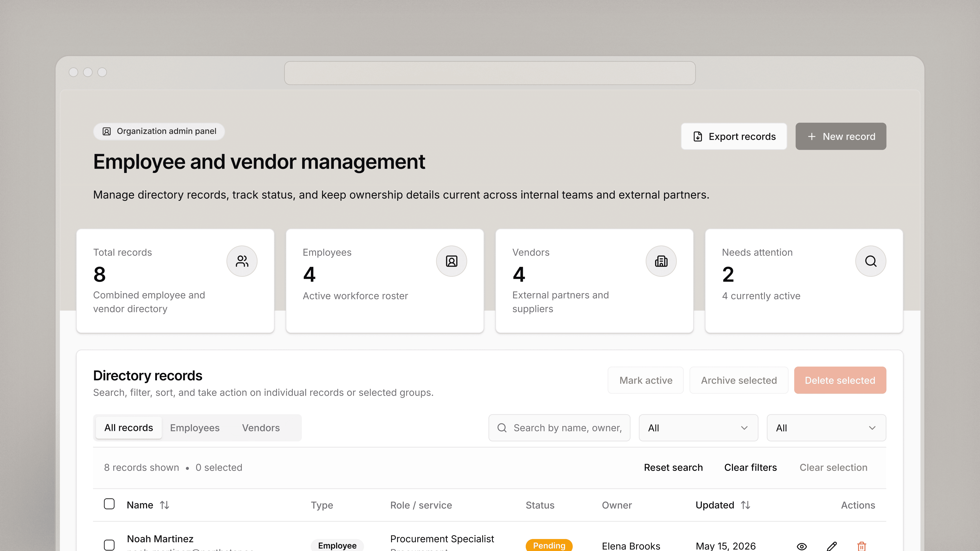Check the Noah Martinez row checkbox
Image resolution: width=980 pixels, height=551 pixels.
(x=109, y=545)
